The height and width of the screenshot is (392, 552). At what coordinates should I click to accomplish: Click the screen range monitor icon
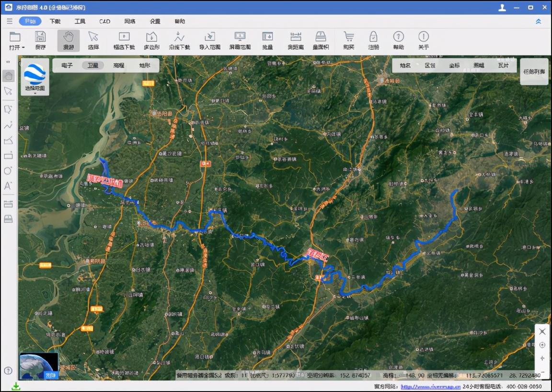pos(240,36)
